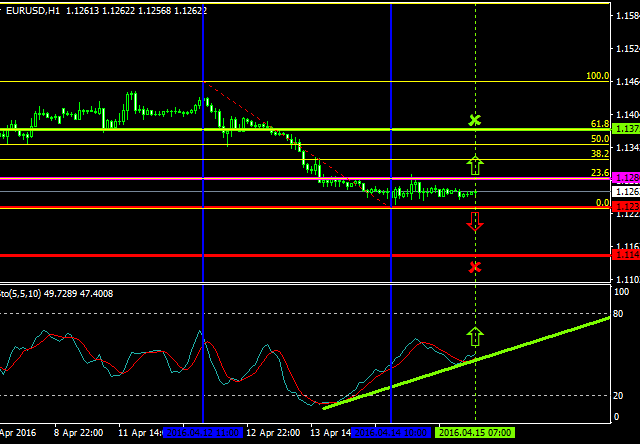640x444 pixels.
Task: Click the green up arrow on price chart
Action: pyautogui.click(x=475, y=165)
